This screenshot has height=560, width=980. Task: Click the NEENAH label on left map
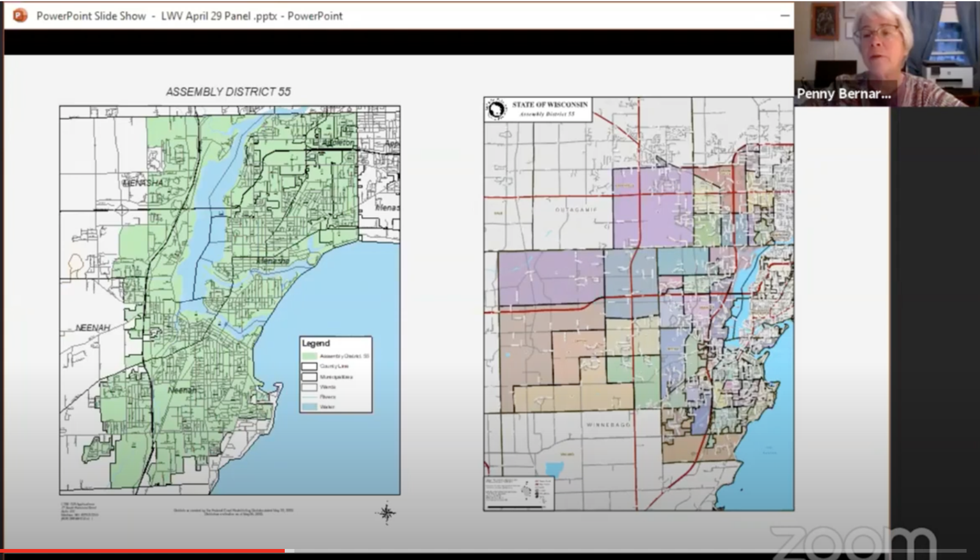pos(93,328)
